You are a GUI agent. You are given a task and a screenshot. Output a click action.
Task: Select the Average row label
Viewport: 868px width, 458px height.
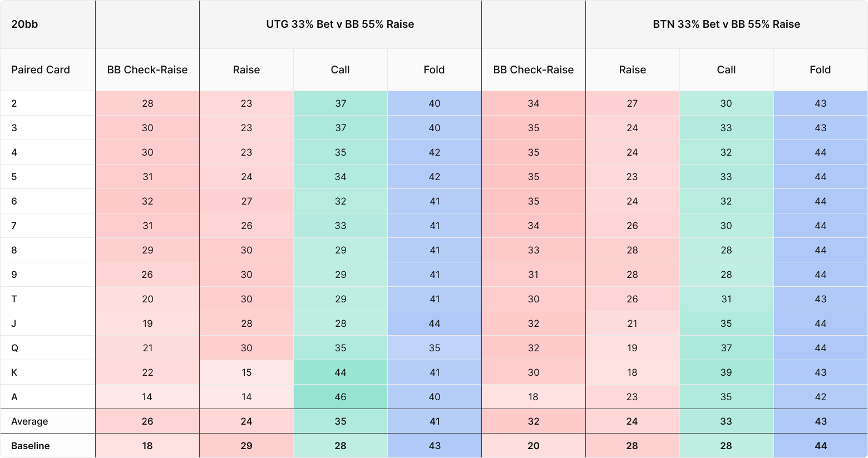click(x=29, y=421)
